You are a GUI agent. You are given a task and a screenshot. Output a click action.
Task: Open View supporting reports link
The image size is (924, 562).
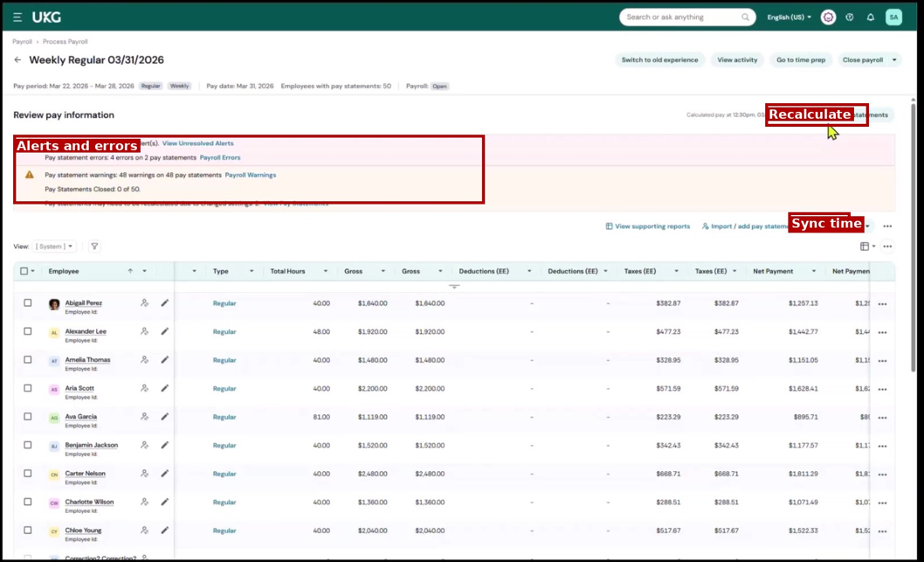pos(648,226)
